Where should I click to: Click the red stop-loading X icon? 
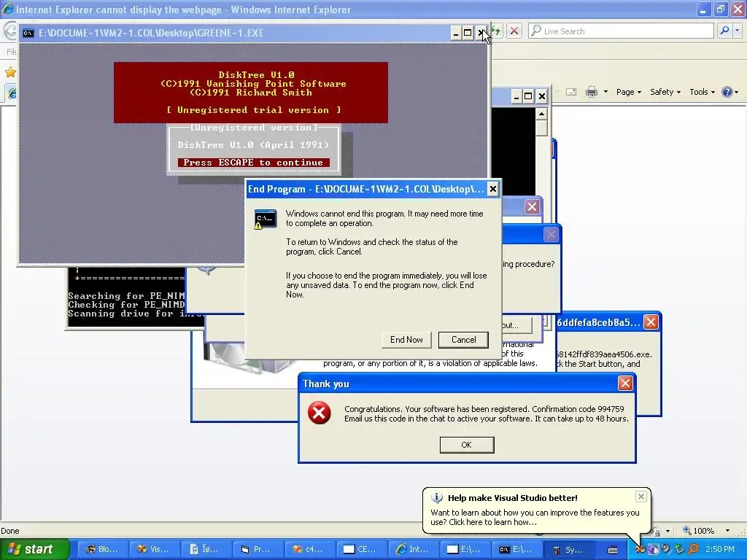(x=514, y=31)
